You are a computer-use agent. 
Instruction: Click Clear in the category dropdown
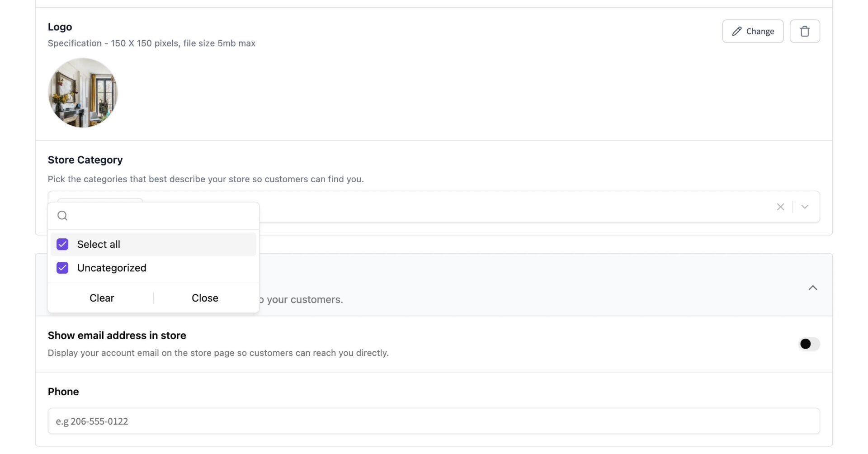(102, 298)
